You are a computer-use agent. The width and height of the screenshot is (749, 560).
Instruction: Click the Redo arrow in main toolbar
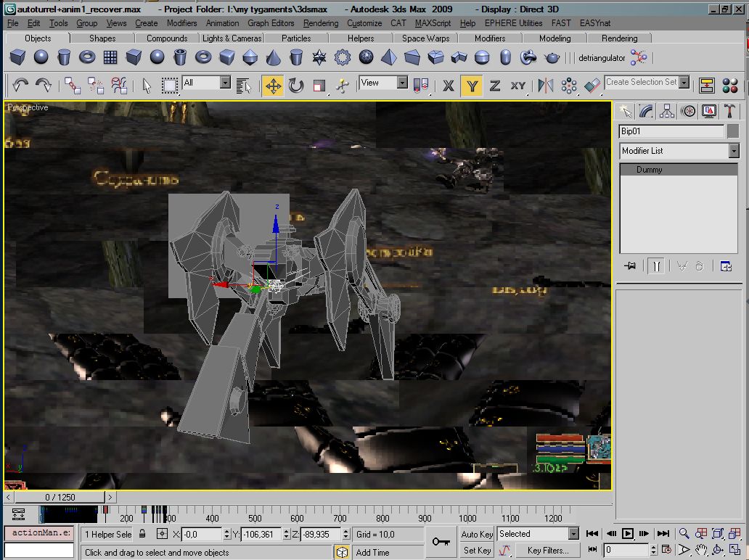pos(44,86)
